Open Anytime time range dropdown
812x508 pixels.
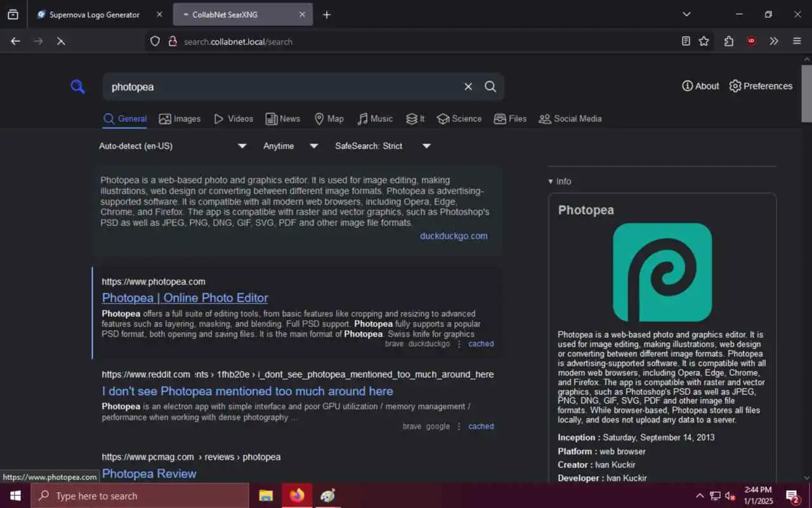(291, 146)
